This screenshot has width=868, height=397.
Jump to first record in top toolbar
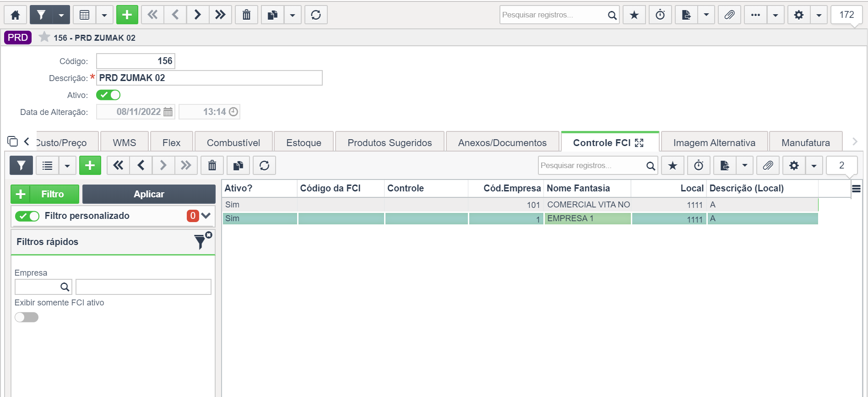pos(152,15)
